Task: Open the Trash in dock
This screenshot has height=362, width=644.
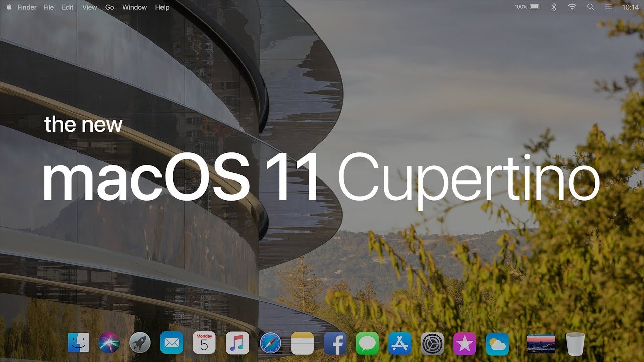Action: coord(575,343)
